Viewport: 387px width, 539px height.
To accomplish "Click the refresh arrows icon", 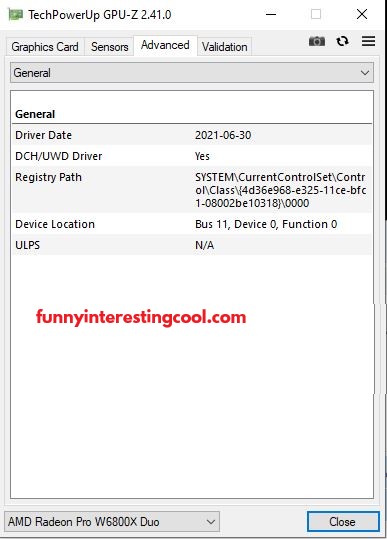I will [342, 41].
